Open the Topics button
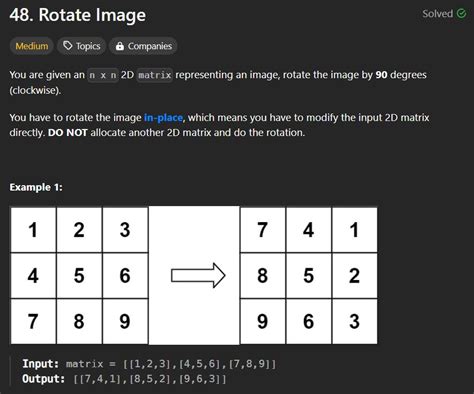The image size is (474, 394). [82, 46]
